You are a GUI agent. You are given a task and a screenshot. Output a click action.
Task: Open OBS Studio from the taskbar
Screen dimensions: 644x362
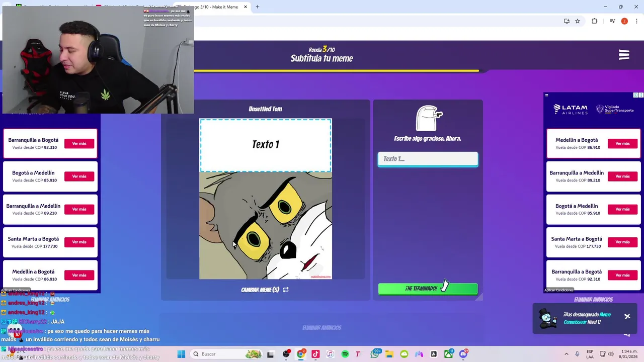(x=286, y=354)
